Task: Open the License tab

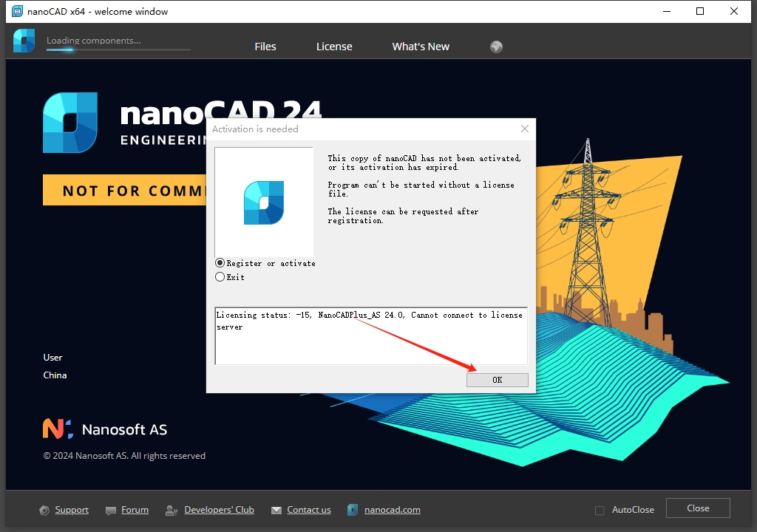Action: click(x=334, y=47)
